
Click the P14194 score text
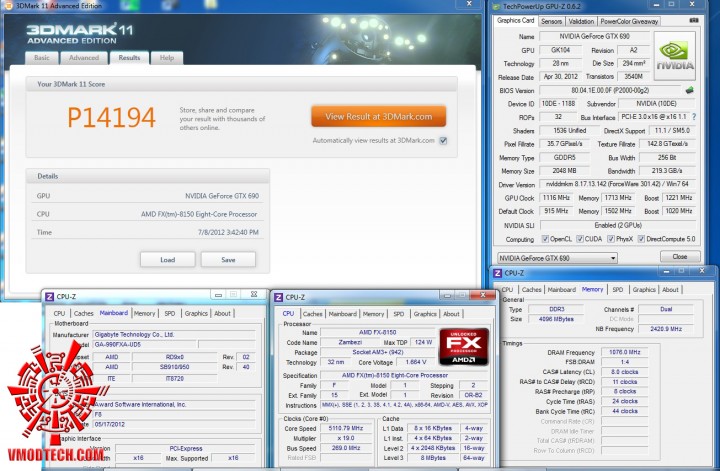coord(111,118)
